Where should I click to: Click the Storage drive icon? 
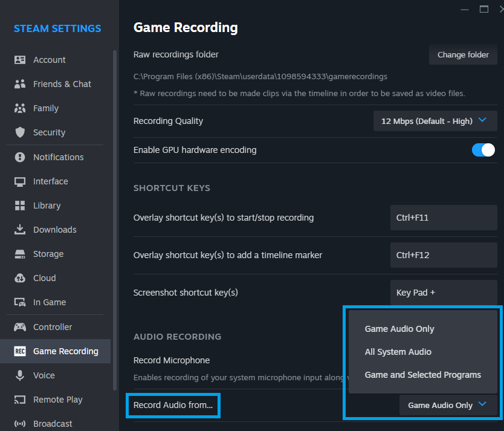coord(20,254)
